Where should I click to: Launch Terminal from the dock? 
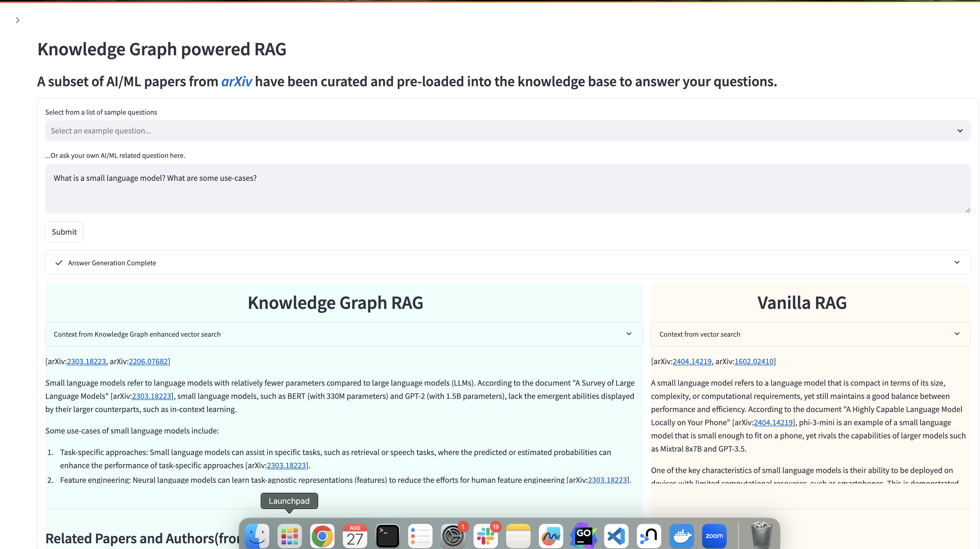coord(387,536)
